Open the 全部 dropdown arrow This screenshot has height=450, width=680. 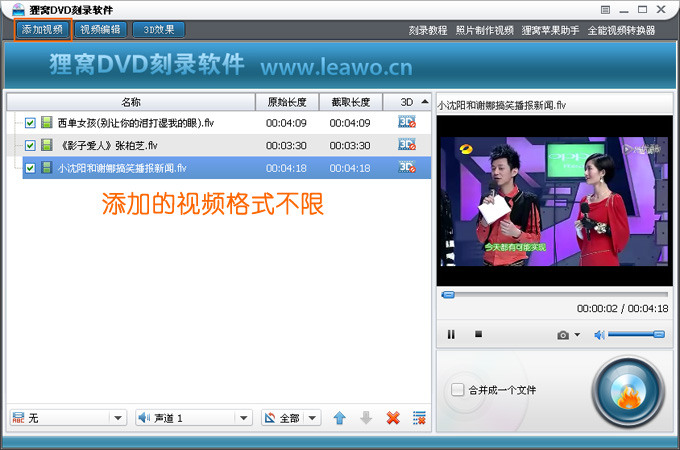(312, 418)
